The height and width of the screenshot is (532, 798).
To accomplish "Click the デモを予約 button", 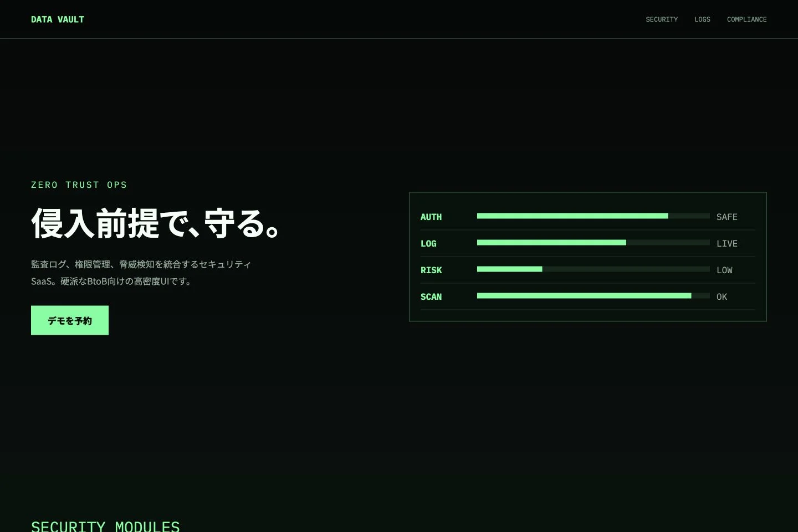I will (x=70, y=320).
